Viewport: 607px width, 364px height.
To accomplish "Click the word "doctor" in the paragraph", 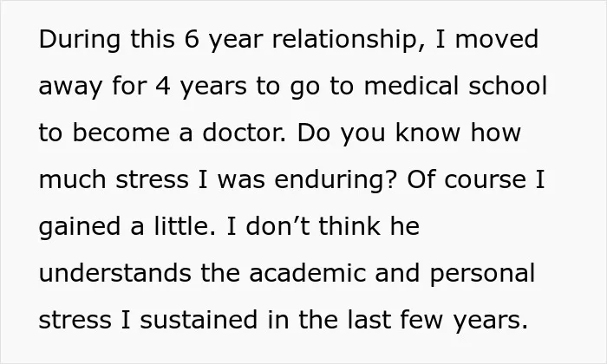I will pos(243,132).
